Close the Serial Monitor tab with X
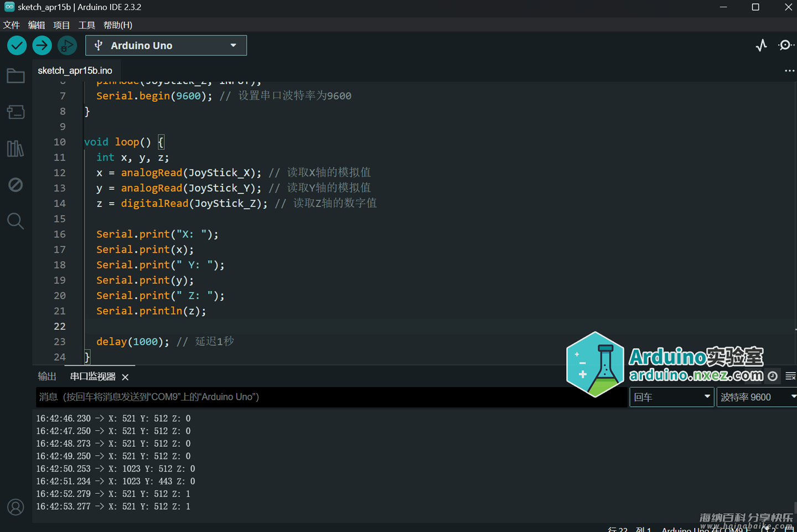The image size is (797, 532). 125,377
